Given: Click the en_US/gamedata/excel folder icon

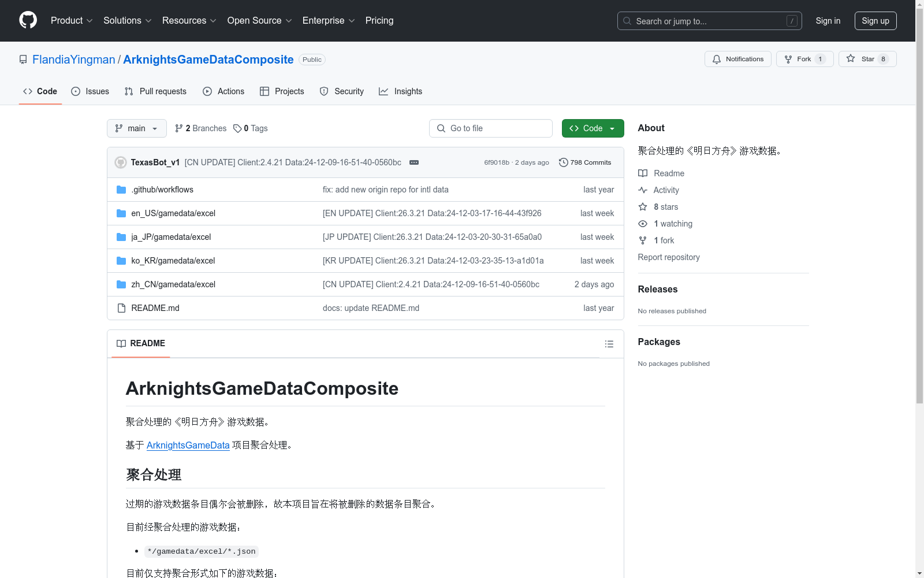Looking at the screenshot, I should pos(121,213).
